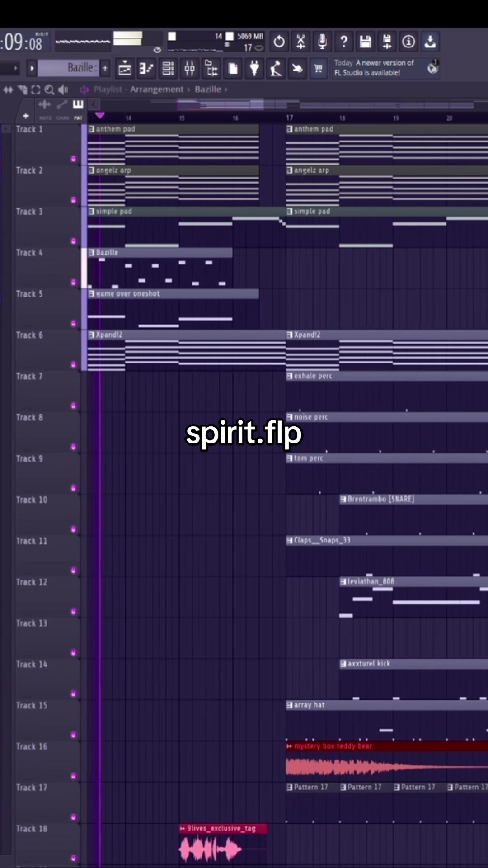Image resolution: width=488 pixels, height=868 pixels.
Task: Click the playlist playback speaker tool
Action: tap(63, 90)
